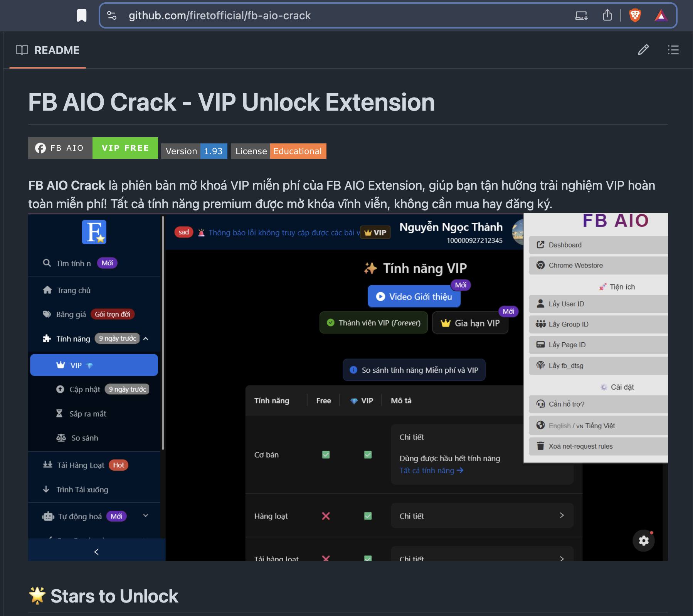Click the Lấy Group ID menu item
This screenshot has height=616, width=693.
coord(598,324)
